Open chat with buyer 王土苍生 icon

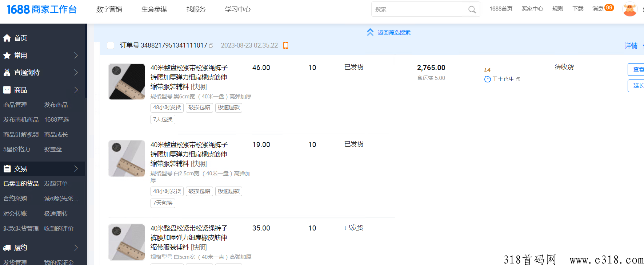487,79
